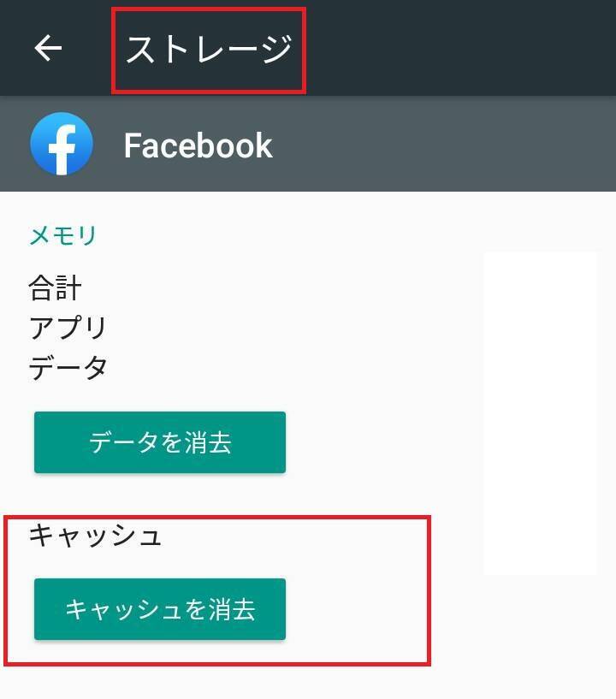Select the 合計 total storage row
Screen dimensions: 616x699
[55, 287]
